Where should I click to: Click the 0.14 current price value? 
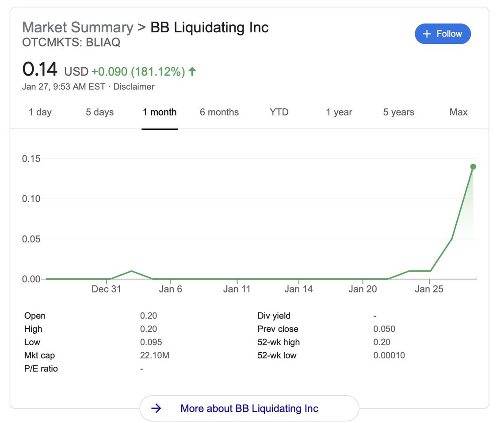click(x=40, y=69)
